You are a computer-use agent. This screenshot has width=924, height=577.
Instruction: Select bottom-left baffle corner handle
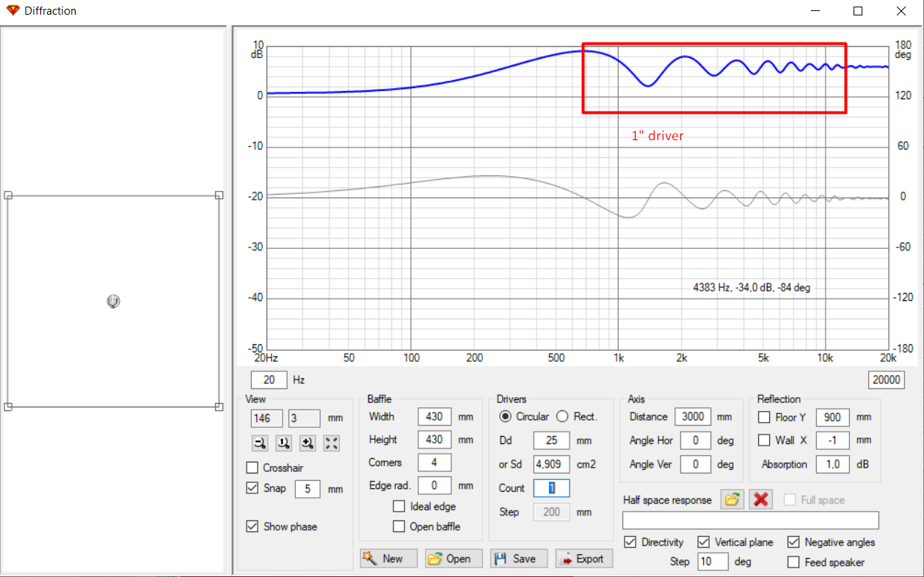click(8, 407)
